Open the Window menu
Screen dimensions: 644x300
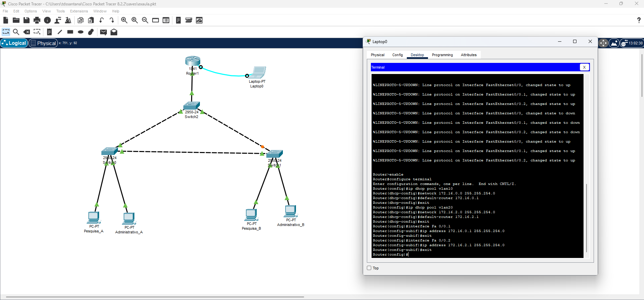[x=100, y=11]
